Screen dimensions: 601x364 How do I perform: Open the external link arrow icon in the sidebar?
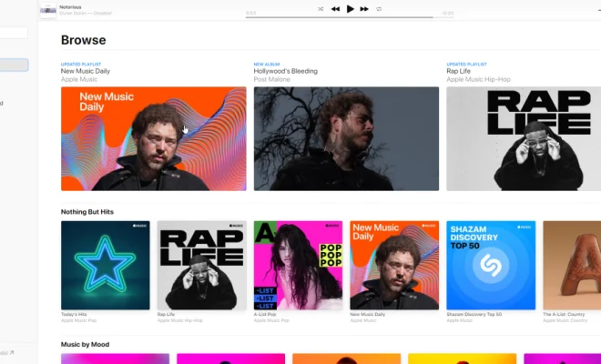coord(12,352)
